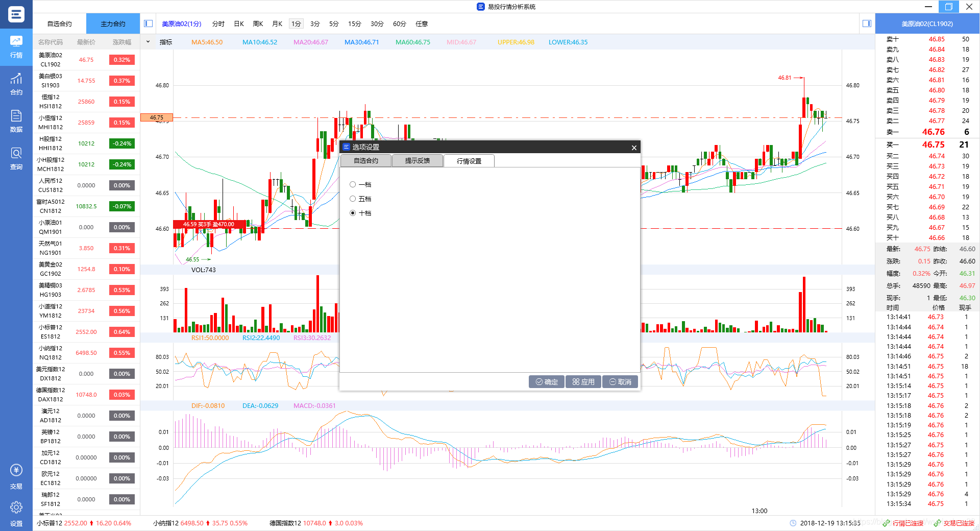The height and width of the screenshot is (531, 980).
Task: Toggle the right panel layout icon
Action: click(x=867, y=23)
